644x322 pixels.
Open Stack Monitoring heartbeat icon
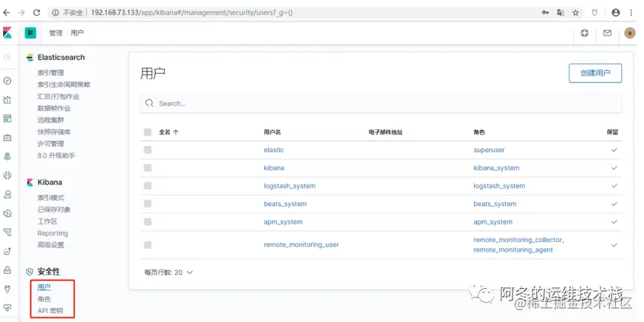pyautogui.click(x=7, y=307)
